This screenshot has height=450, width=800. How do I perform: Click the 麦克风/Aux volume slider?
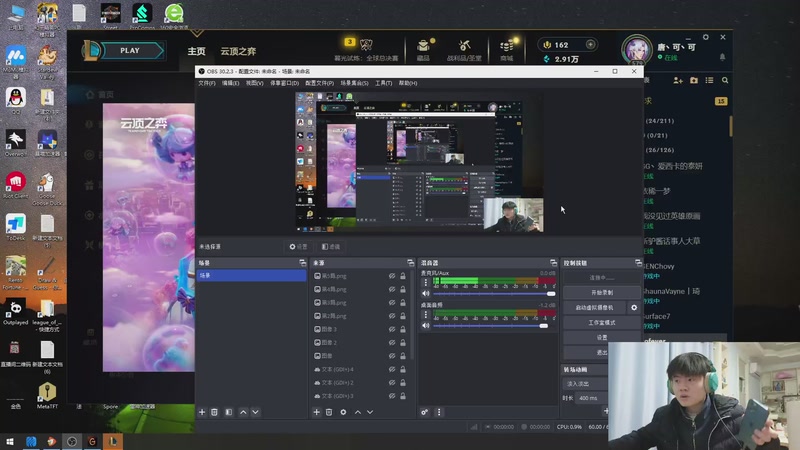[494, 294]
